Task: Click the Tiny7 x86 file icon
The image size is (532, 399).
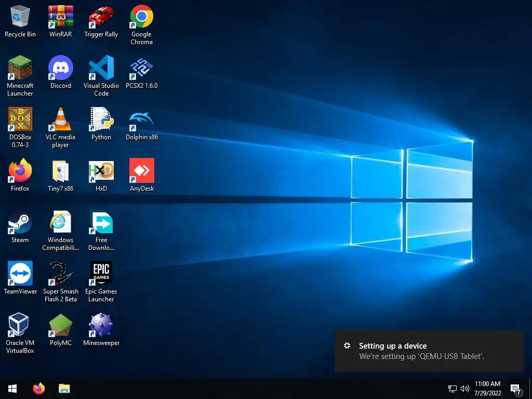Action: 60,175
